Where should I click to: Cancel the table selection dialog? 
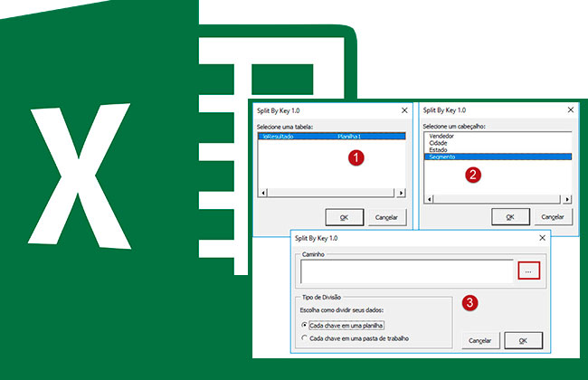386,217
